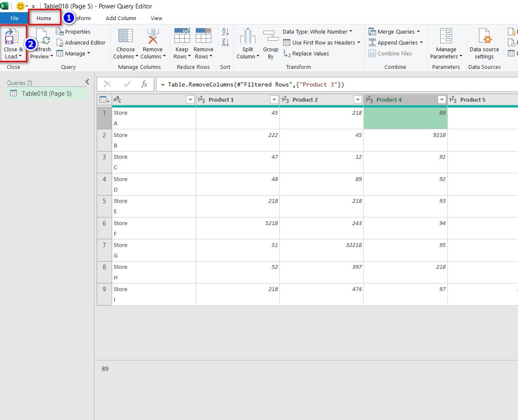
Task: Cancel the formula with the X icon
Action: coord(108,84)
